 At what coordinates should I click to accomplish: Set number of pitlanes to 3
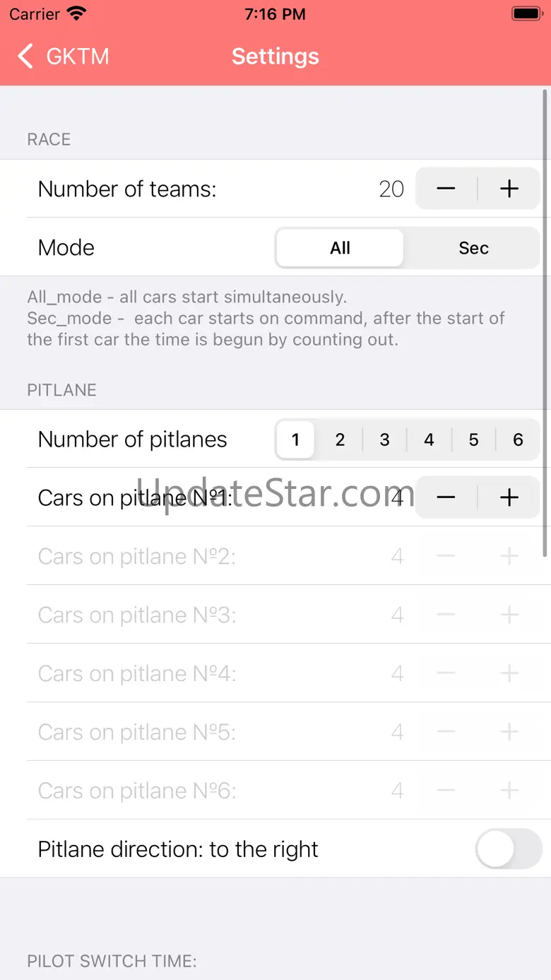click(x=384, y=439)
